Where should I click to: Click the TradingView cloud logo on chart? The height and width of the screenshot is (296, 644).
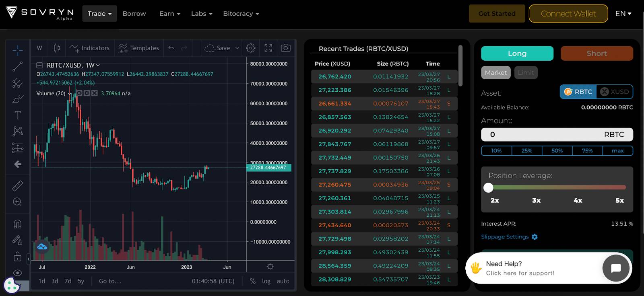[x=42, y=247]
